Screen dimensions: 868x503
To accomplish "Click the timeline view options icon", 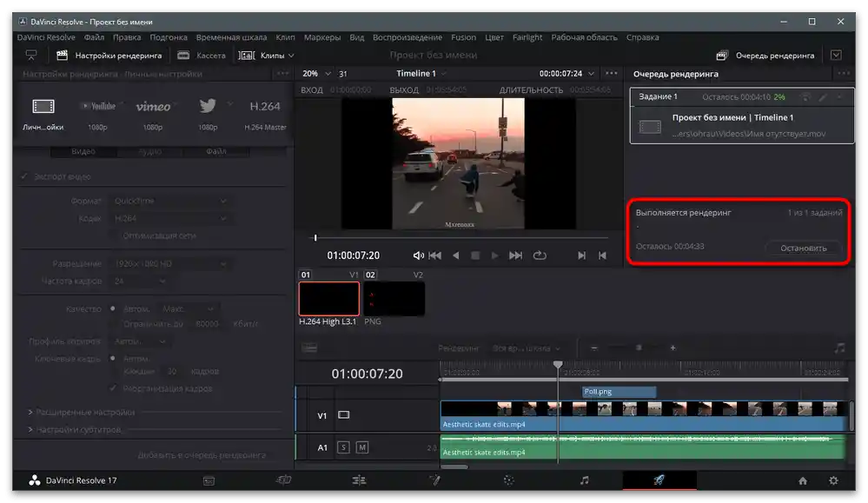I will click(309, 348).
